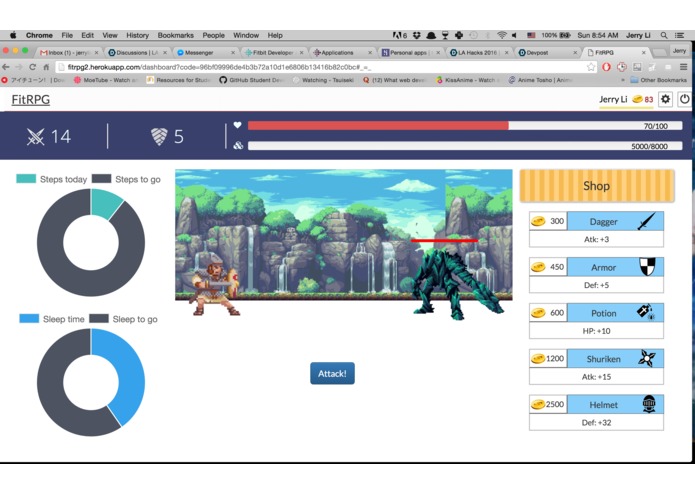Click the Dropbox icon in menu bar
The height and width of the screenshot is (494, 695).
(417, 35)
